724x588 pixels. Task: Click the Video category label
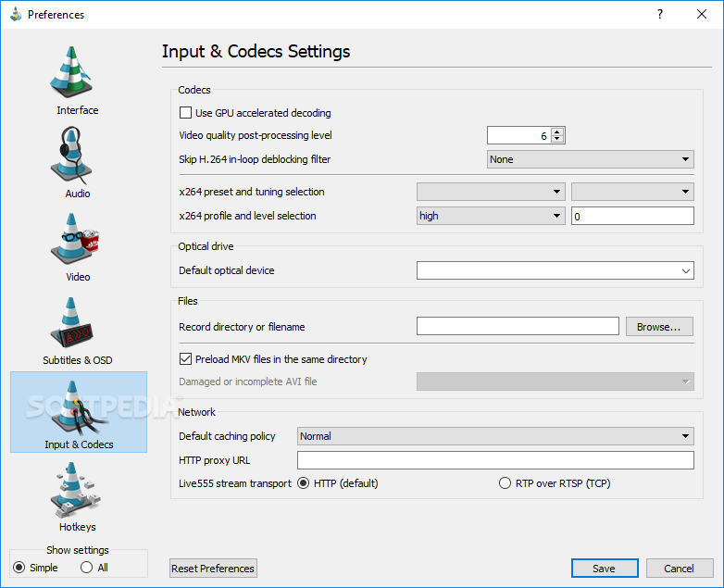pos(78,277)
